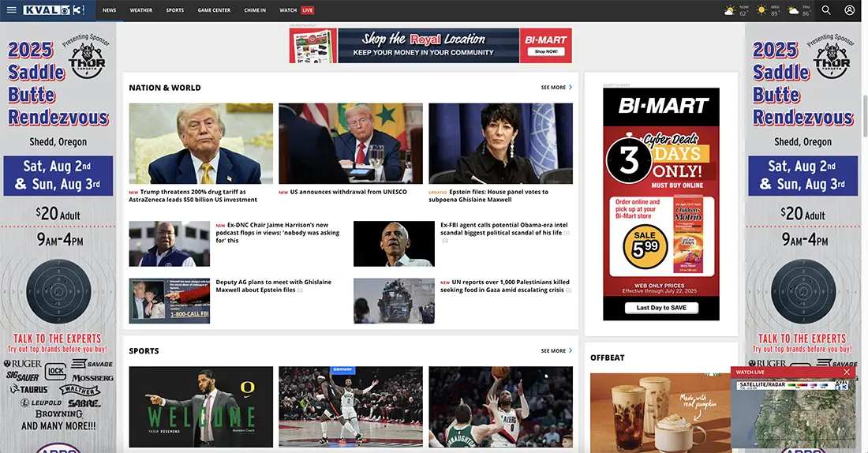
Task: Open the Chime In menu item
Action: click(x=255, y=10)
